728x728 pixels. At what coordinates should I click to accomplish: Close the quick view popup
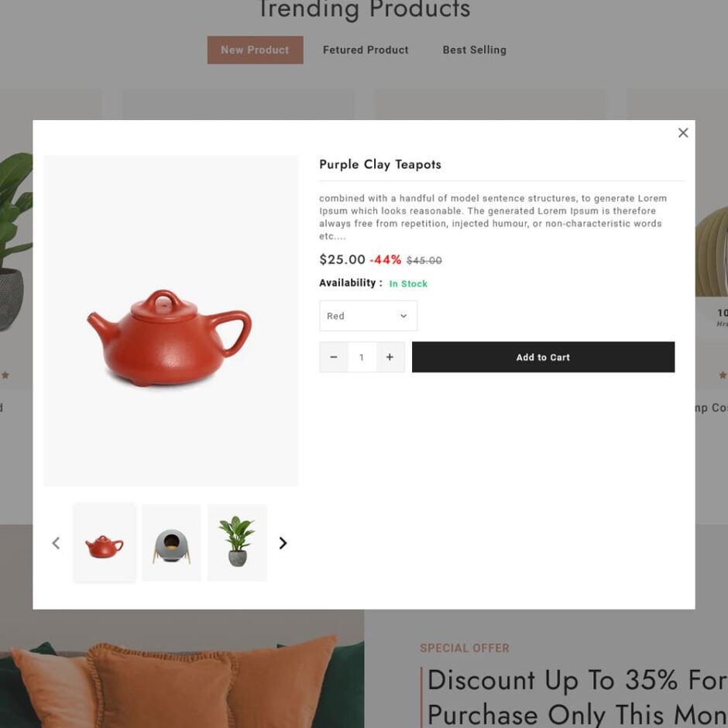click(682, 132)
